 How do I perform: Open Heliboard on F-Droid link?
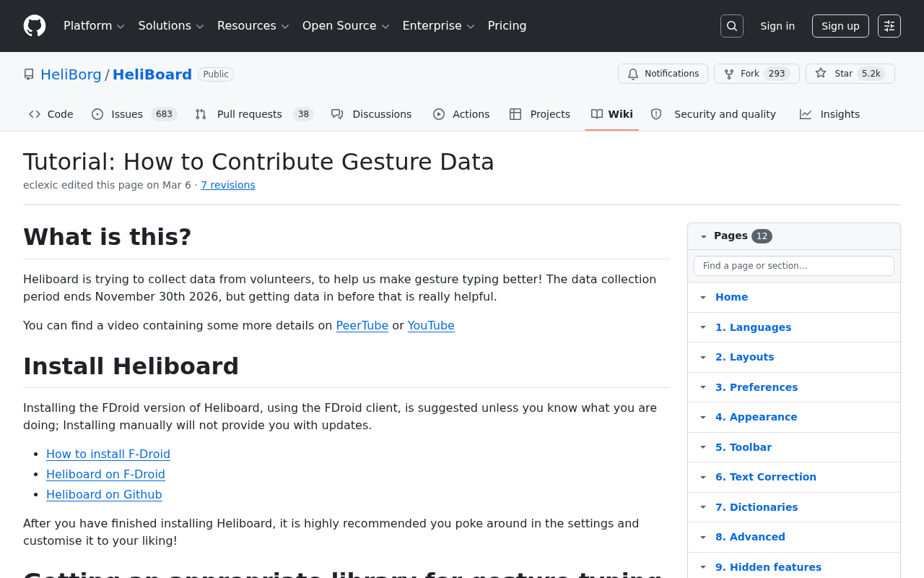pos(105,475)
